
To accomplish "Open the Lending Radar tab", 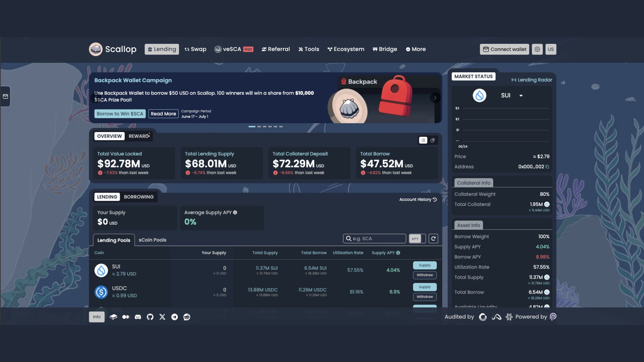I will click(x=532, y=80).
